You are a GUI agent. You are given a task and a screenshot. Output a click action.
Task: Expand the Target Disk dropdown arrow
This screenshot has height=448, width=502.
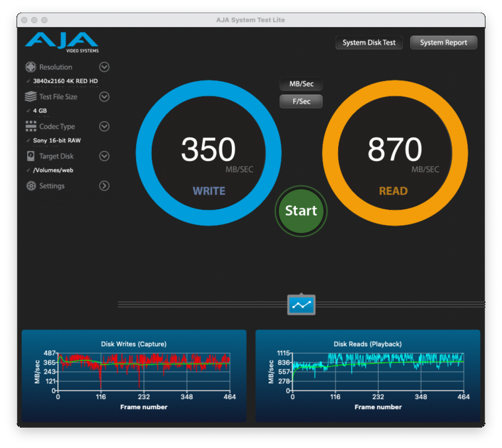[x=104, y=156]
